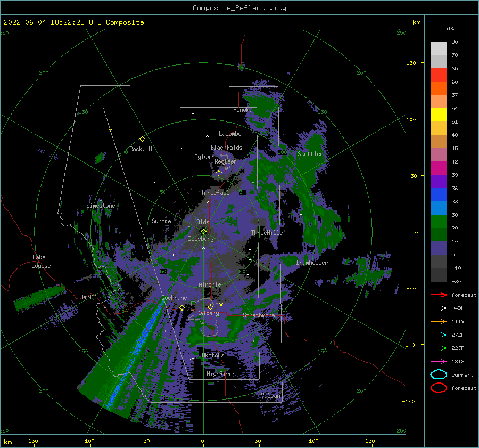Click the Olds city label
The width and height of the screenshot is (479, 448).
[203, 222]
